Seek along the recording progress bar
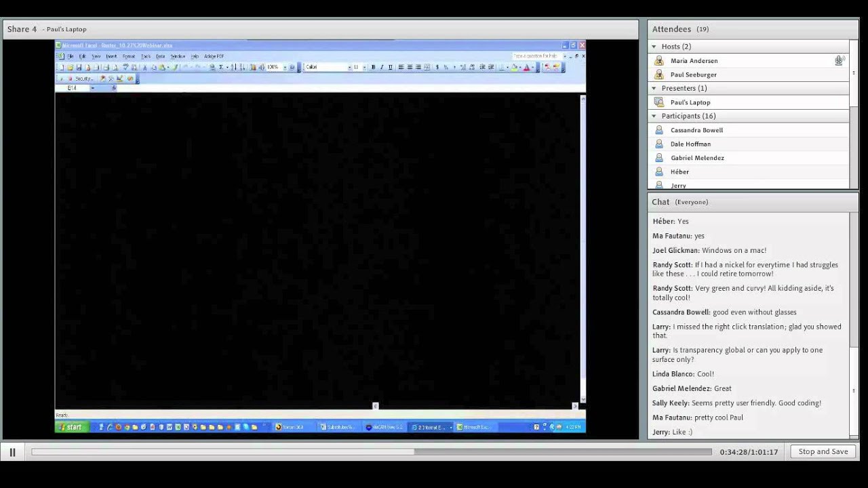The height and width of the screenshot is (488, 868). point(372,452)
